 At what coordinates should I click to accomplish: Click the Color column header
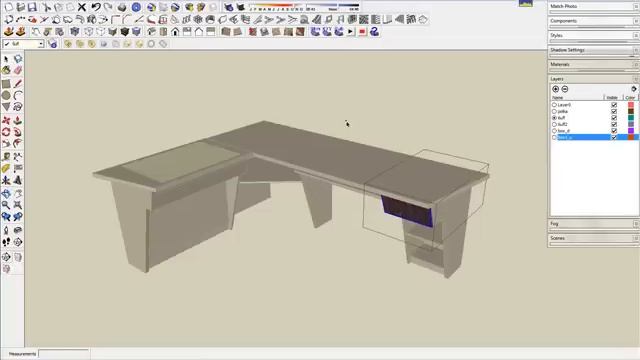point(631,98)
